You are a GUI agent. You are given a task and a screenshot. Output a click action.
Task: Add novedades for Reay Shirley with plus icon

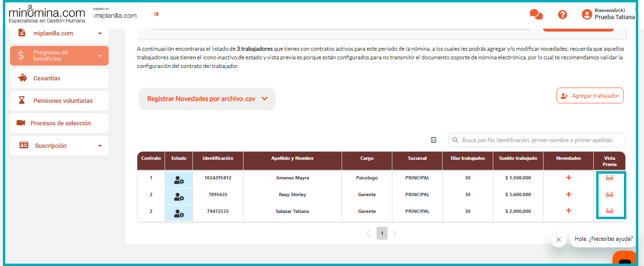[568, 194]
